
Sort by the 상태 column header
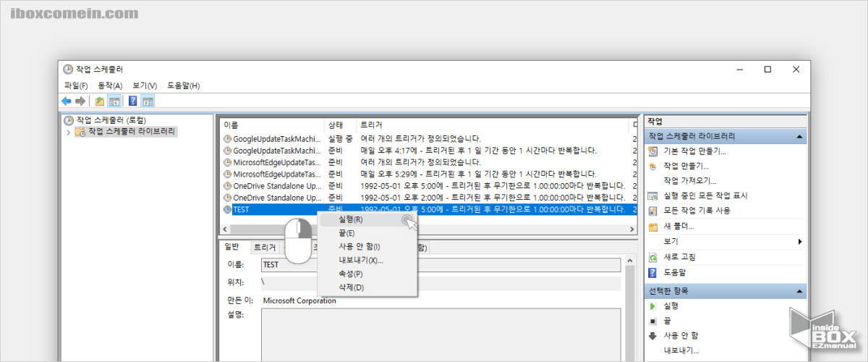(340, 125)
